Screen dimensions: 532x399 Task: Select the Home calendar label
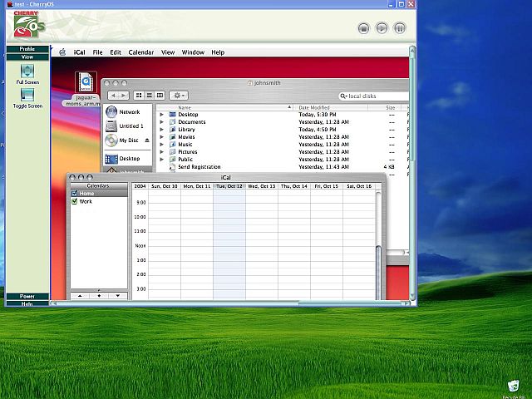point(86,194)
